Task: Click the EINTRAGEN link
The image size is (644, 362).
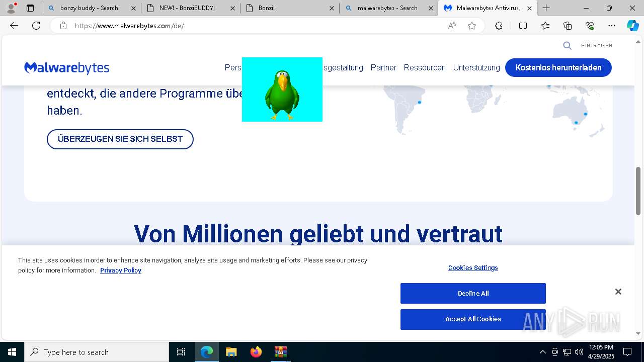Action: tap(597, 46)
